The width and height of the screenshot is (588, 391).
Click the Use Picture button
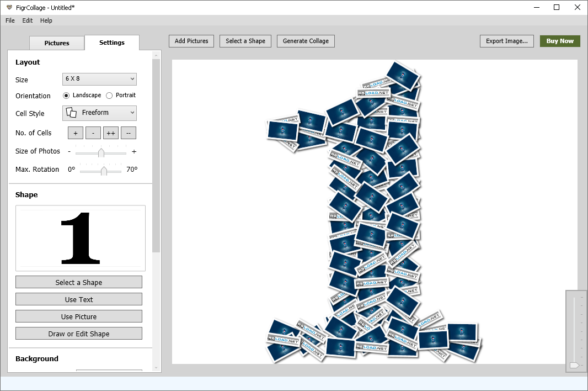(x=79, y=316)
